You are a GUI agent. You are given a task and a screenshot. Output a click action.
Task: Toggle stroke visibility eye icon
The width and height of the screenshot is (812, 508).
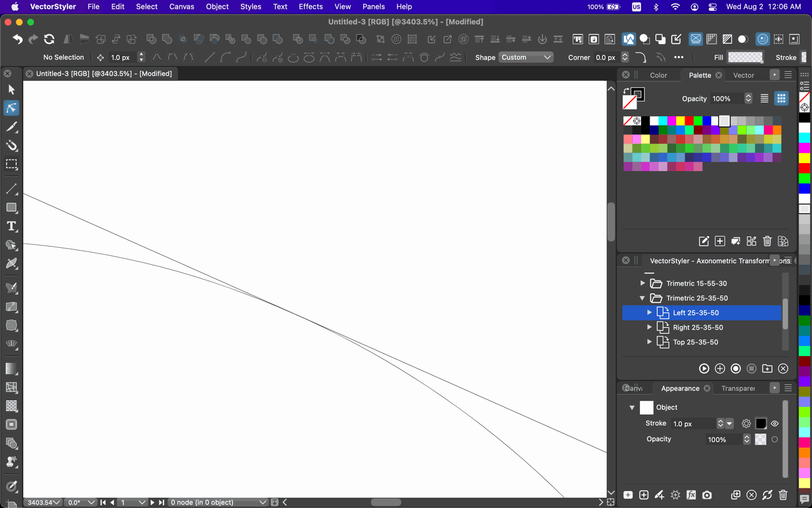pos(775,423)
